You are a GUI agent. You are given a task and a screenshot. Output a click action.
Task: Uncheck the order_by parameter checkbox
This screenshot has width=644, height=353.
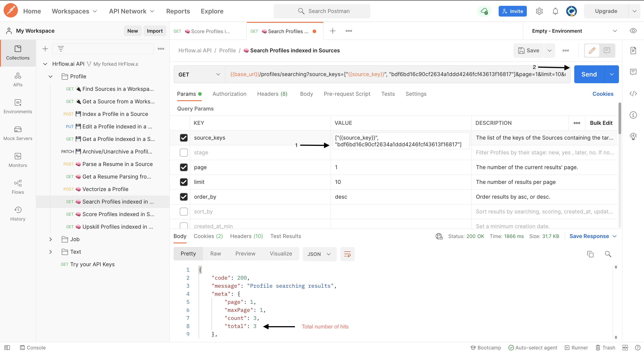click(x=184, y=197)
